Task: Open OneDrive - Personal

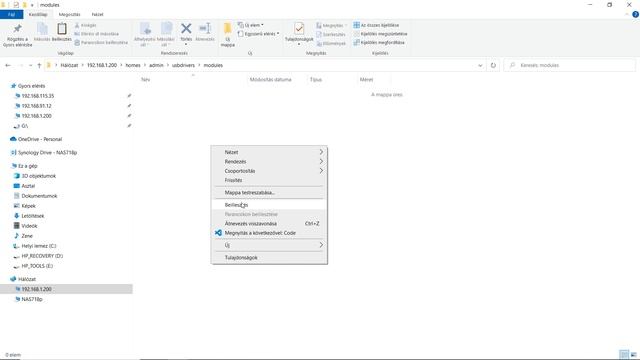Action: pyautogui.click(x=40, y=139)
